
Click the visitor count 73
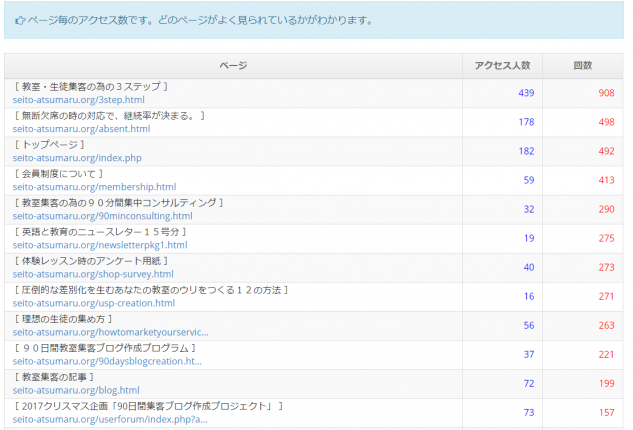coord(529,413)
